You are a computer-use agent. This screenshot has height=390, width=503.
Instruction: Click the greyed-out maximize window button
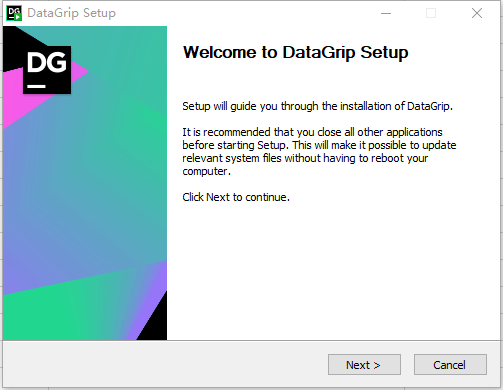click(x=431, y=13)
